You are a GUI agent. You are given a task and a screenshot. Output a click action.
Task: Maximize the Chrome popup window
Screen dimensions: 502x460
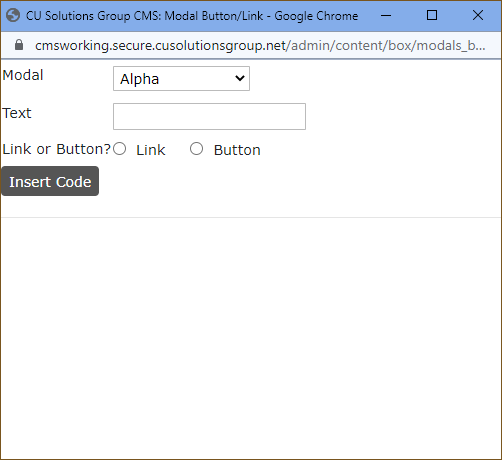point(432,15)
